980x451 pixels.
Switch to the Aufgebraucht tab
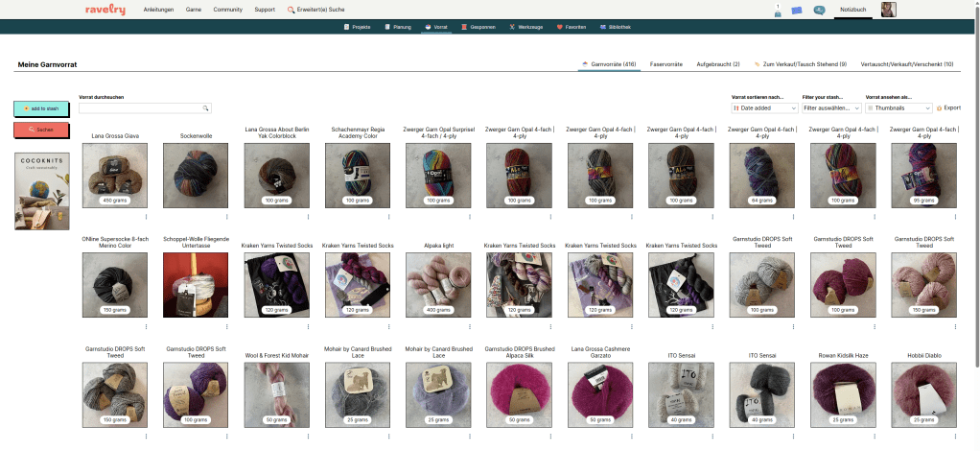click(x=717, y=64)
